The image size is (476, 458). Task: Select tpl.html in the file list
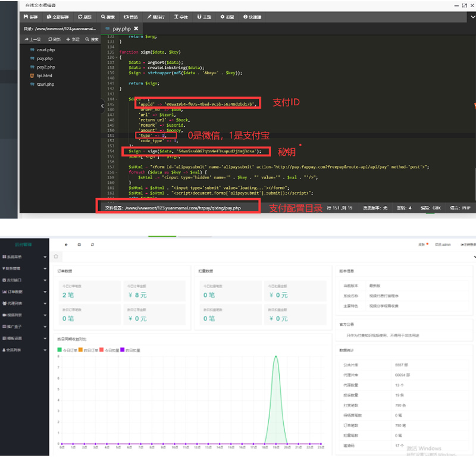44,76
